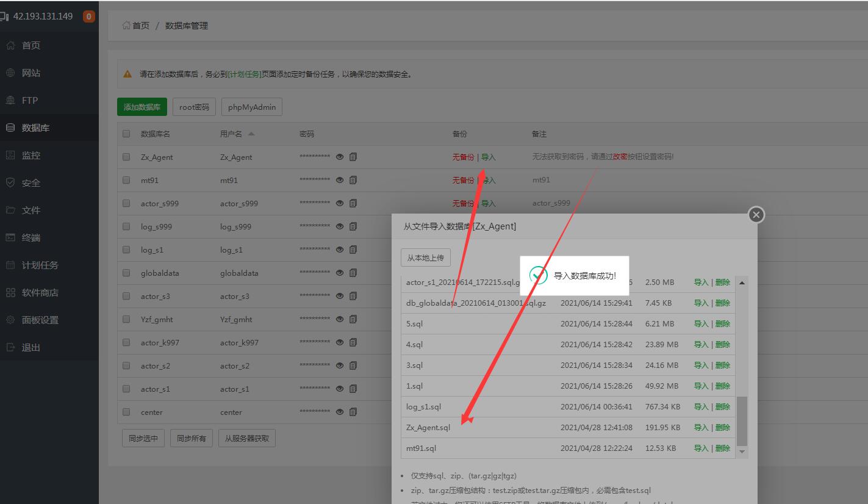Click the eye icon for Zx_Agent password
This screenshot has width=868, height=504.
[340, 157]
